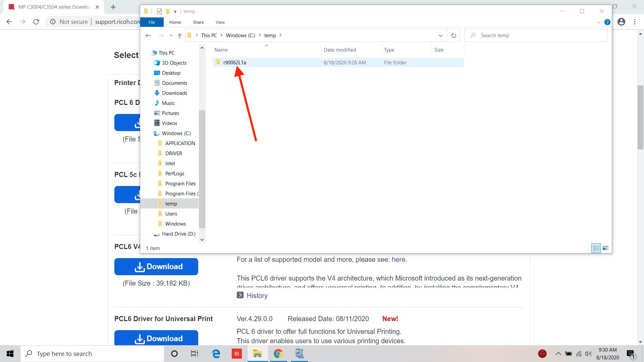Select Windows (C:) drive in the tree
This screenshot has width=644, height=362.
tap(176, 133)
